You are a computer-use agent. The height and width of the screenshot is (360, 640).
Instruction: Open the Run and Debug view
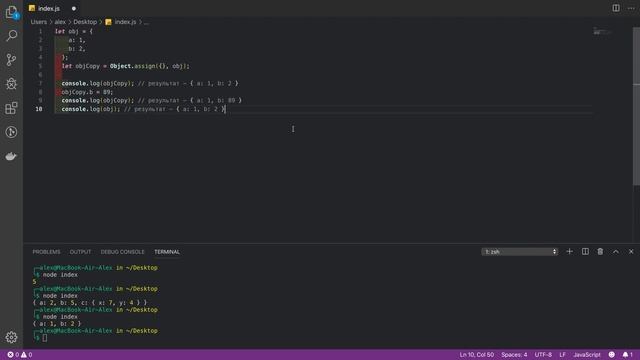(x=11, y=84)
